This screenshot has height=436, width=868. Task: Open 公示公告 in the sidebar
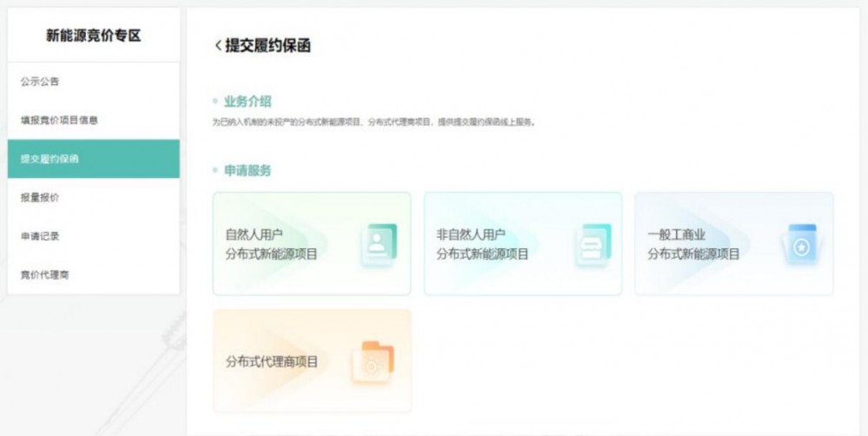coord(40,82)
